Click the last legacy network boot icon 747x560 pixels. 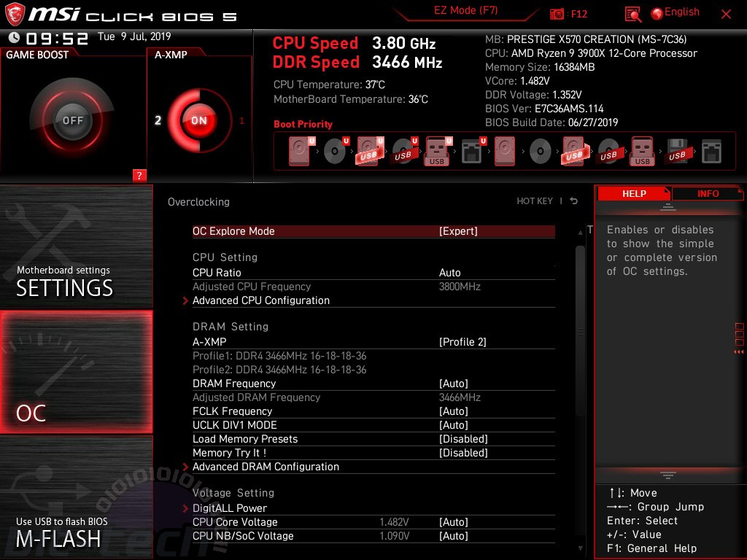[711, 152]
